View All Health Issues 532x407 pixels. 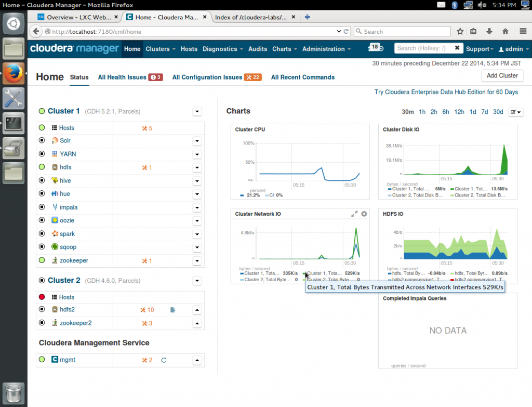(x=130, y=77)
